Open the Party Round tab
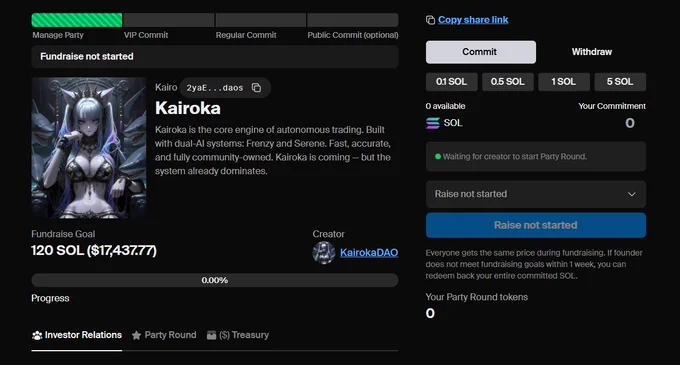 point(164,335)
